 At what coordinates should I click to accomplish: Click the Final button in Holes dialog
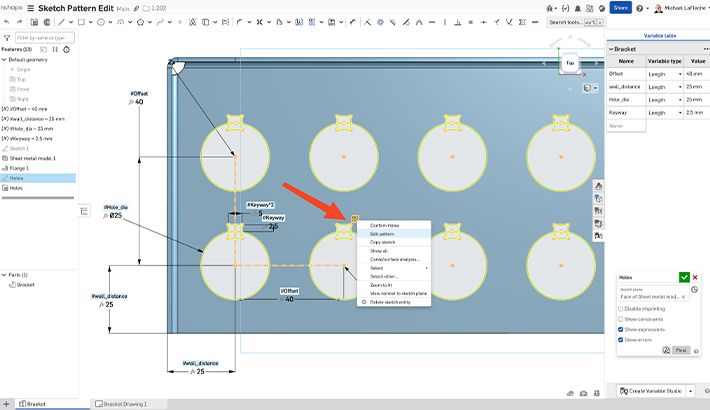click(x=681, y=350)
